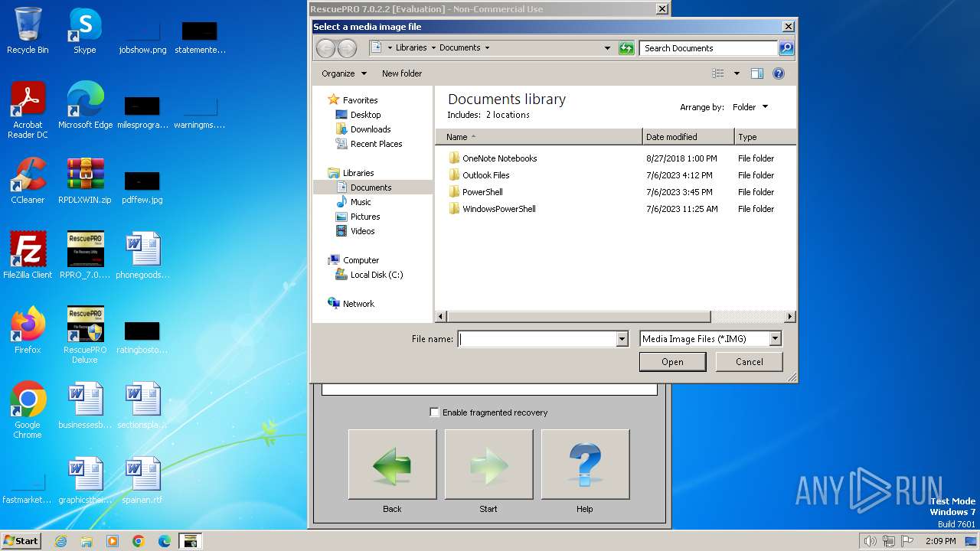The width and height of the screenshot is (980, 551).
Task: Select businessesb Word document on desktop
Action: click(85, 406)
